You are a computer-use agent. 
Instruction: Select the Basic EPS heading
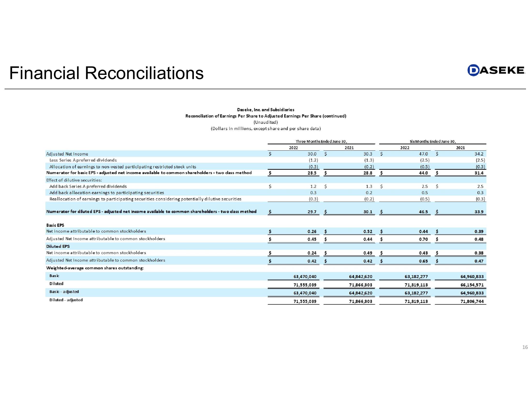(55, 225)
